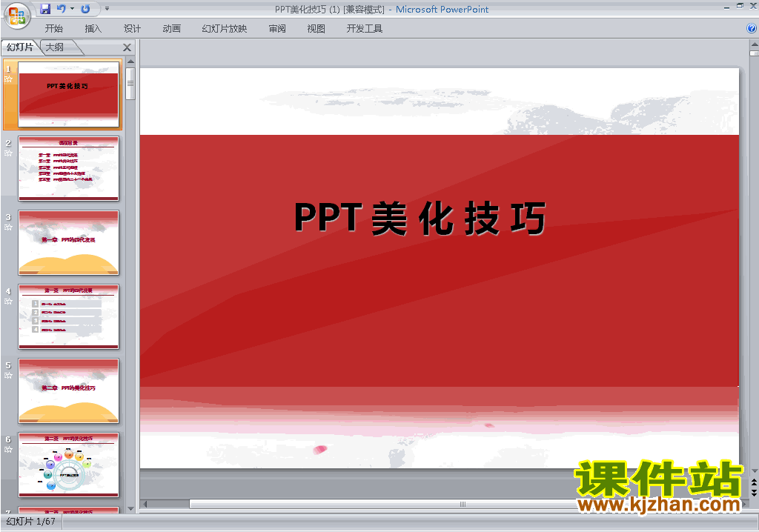Click the thumbnail pane scrollbar thumb
The height and width of the screenshot is (532, 759).
(x=130, y=84)
